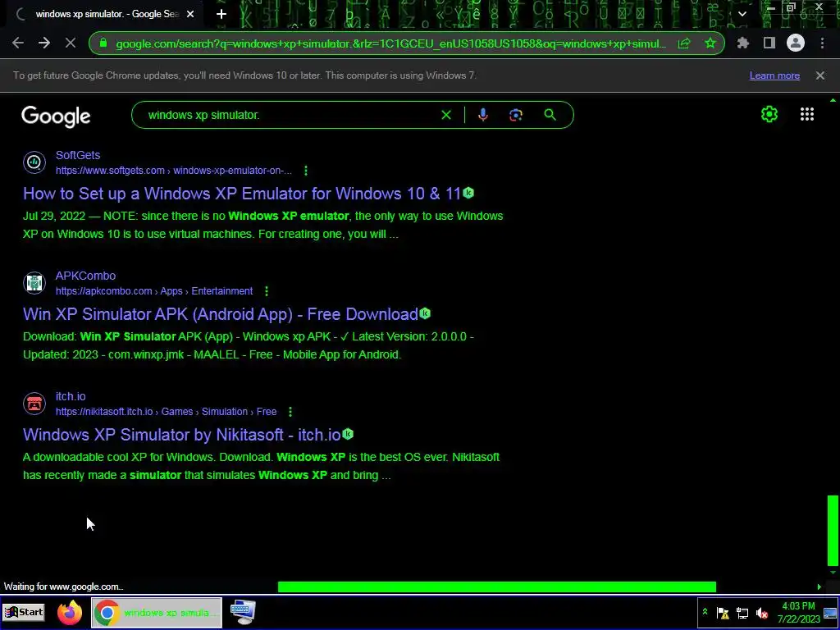The width and height of the screenshot is (840, 630).
Task: Start voice search with the microphone
Action: click(x=482, y=115)
